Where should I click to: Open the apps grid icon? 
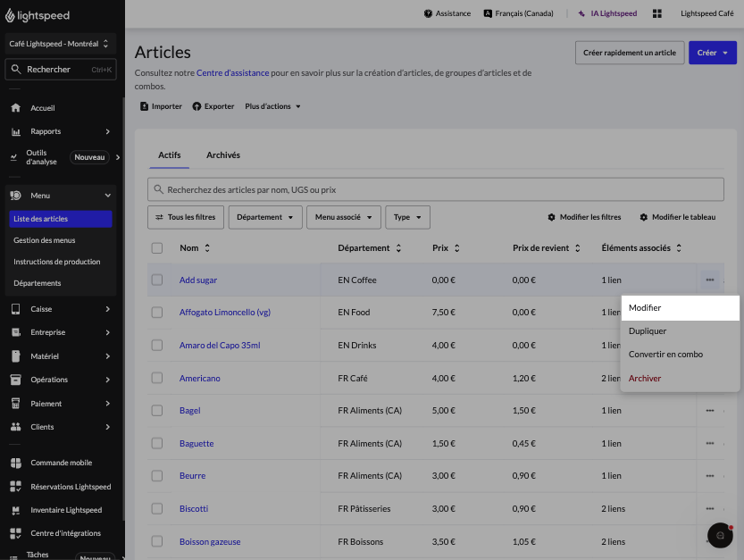657,13
